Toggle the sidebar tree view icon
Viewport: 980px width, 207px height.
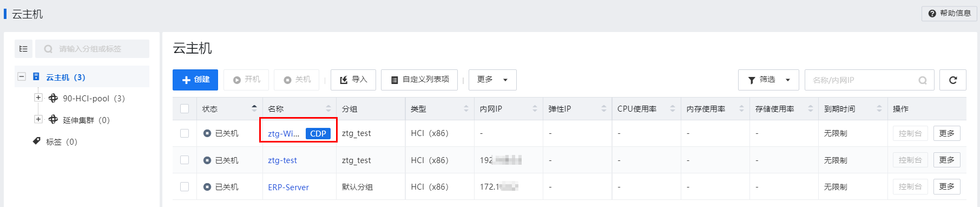click(x=23, y=49)
